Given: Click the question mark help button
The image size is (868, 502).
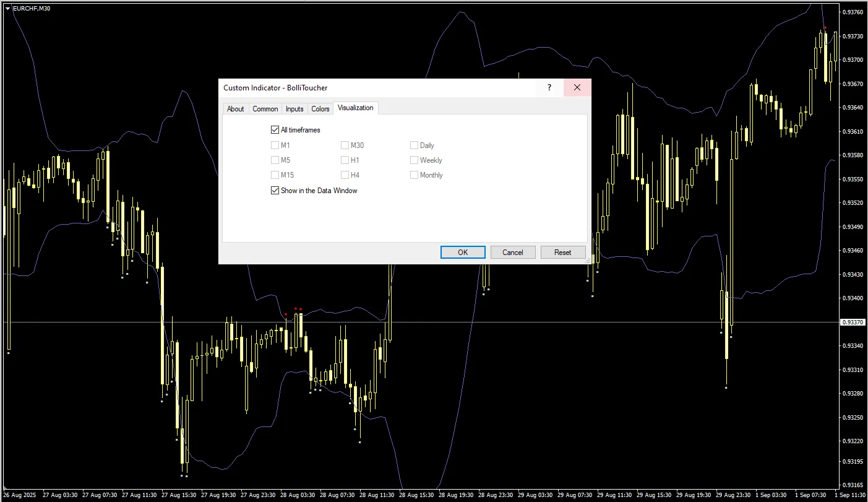Looking at the screenshot, I should [549, 88].
